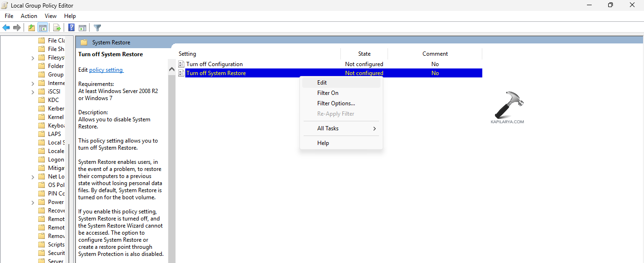Click Not configured state for Turn off Configuration
Image resolution: width=644 pixels, height=263 pixels.
click(x=364, y=64)
